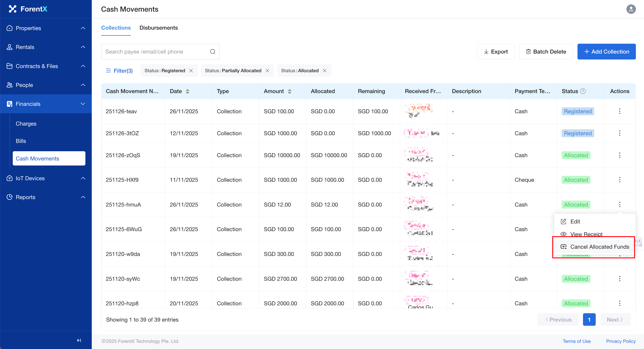The image size is (644, 349).
Task: Open actions menu for 251126-teav row
Action: point(619,111)
